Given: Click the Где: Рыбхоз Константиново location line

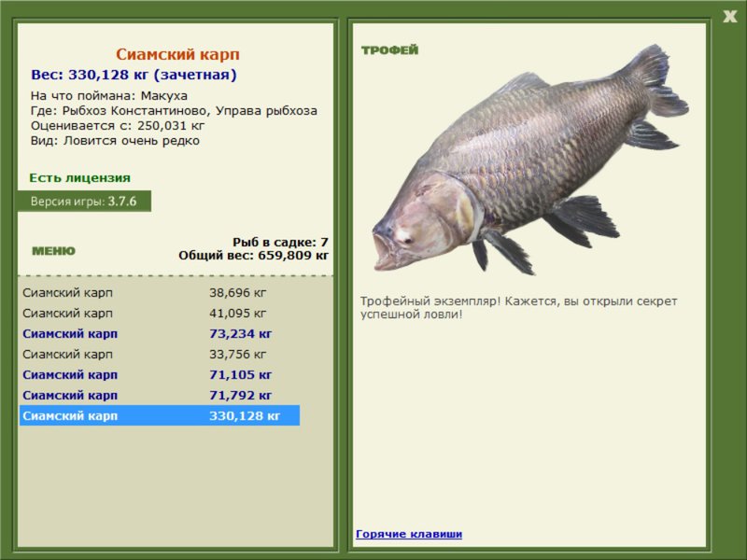Looking at the screenshot, I should coord(174,111).
